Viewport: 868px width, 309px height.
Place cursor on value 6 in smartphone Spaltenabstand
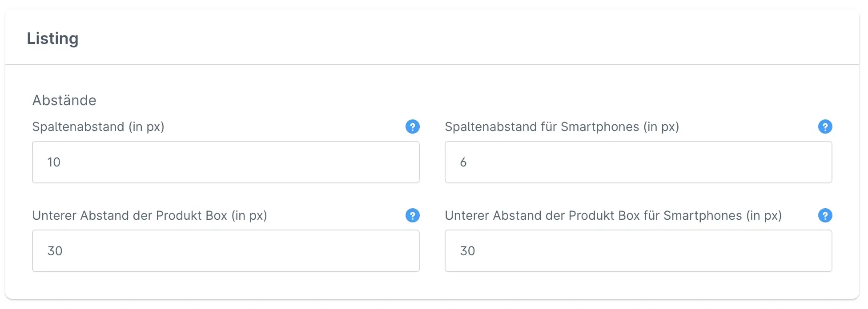click(x=463, y=162)
